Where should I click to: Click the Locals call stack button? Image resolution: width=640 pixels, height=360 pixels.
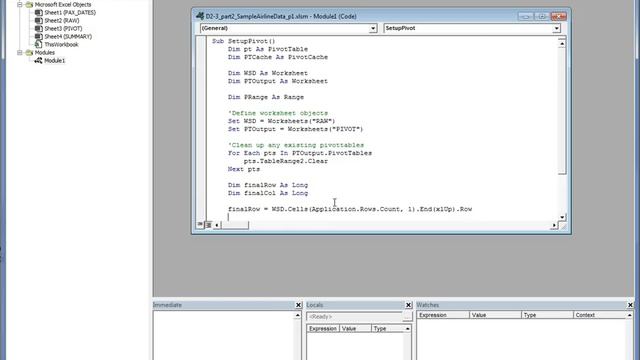point(407,317)
